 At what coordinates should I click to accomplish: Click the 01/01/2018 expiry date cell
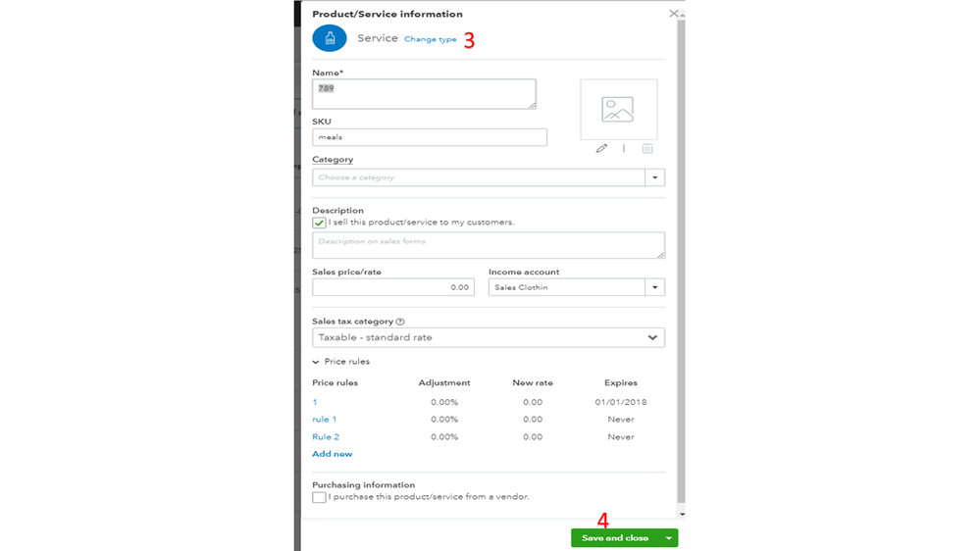click(x=621, y=402)
